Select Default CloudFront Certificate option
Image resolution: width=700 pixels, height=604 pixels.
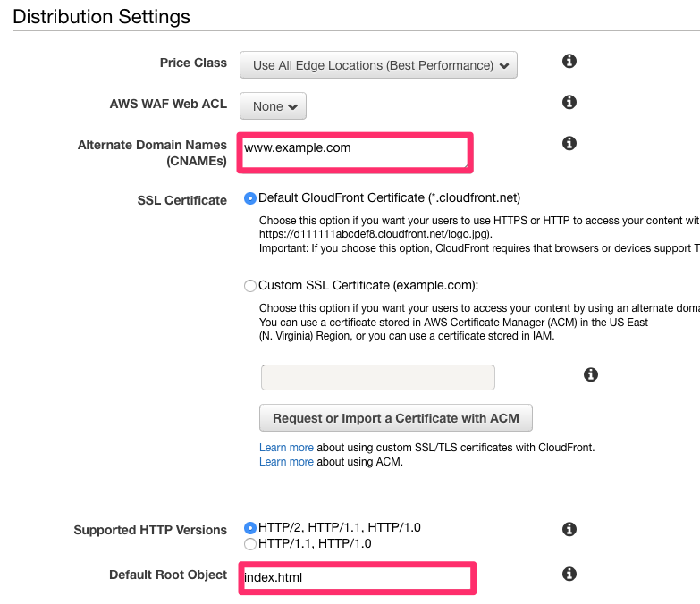[x=250, y=198]
